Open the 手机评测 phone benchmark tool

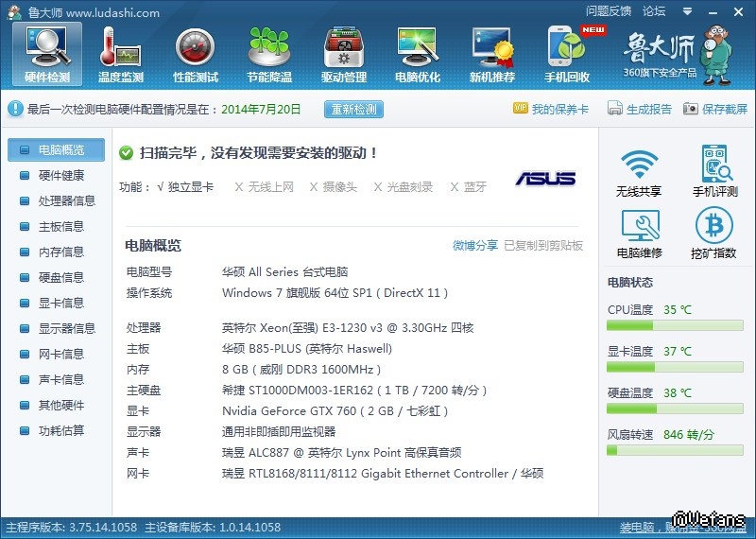[714, 172]
